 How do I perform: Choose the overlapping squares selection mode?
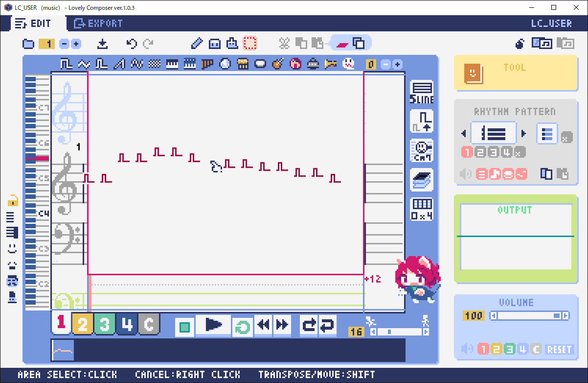[x=359, y=43]
